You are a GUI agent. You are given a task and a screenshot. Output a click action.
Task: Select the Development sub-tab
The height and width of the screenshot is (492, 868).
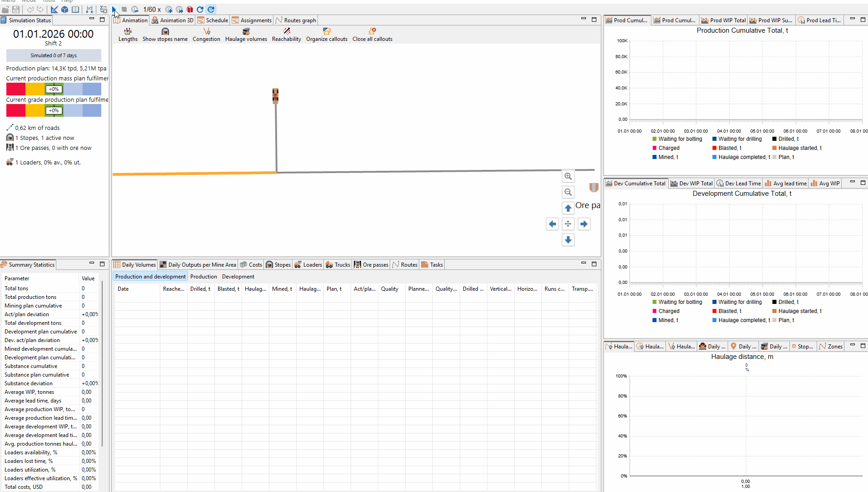[238, 276]
